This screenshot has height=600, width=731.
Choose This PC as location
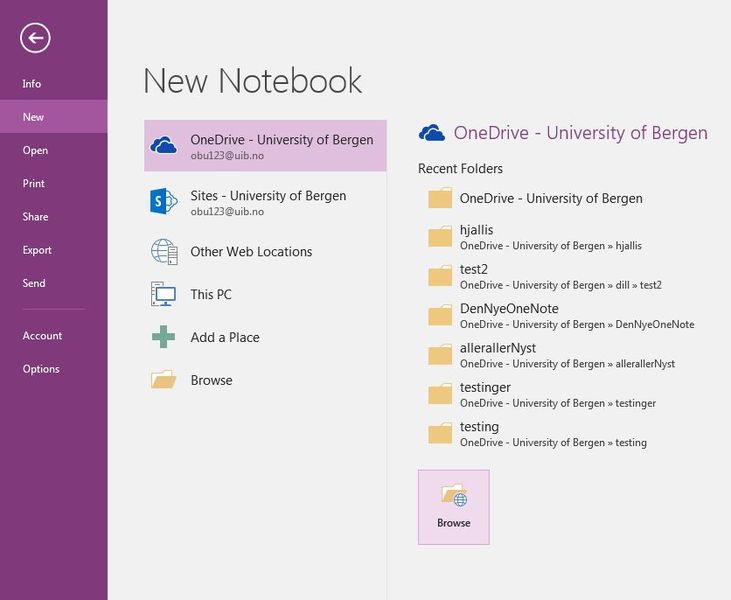pos(265,294)
